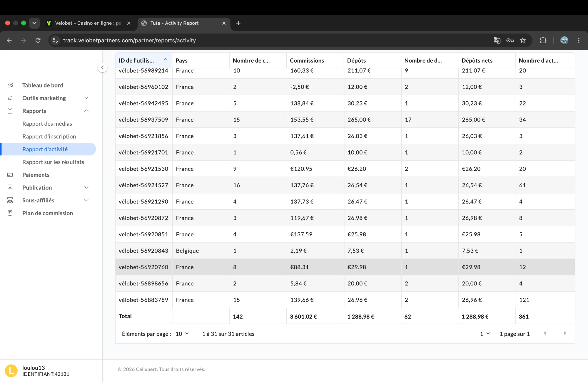Reload the activity report page
The image size is (588, 382).
point(38,40)
